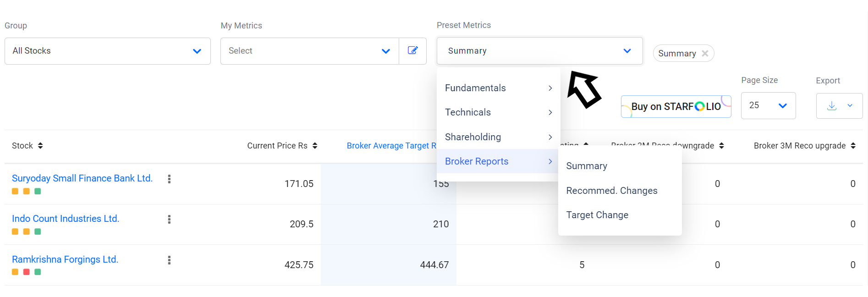Open Suryoday Small Finance Bank Ltd. link
Viewport: 868px width, 297px height.
point(82,178)
